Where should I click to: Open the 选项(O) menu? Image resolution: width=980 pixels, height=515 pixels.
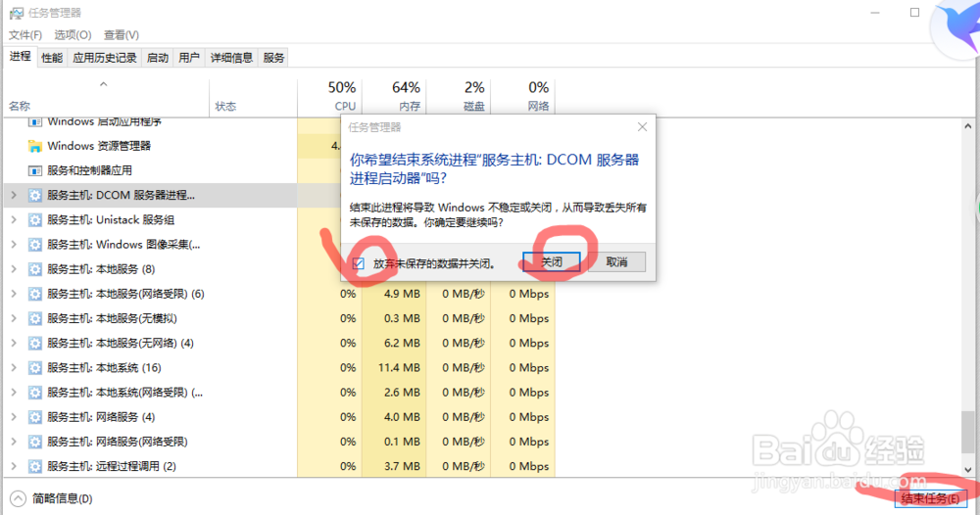(x=73, y=35)
